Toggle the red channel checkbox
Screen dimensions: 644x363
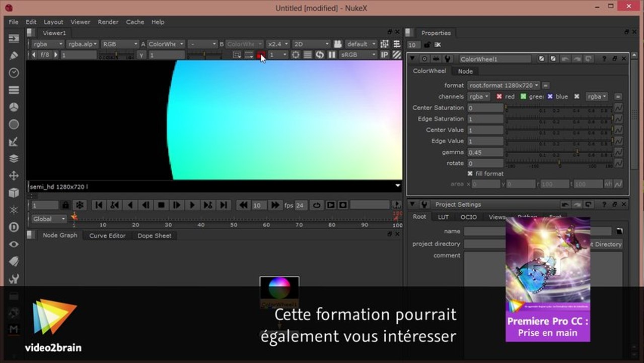pyautogui.click(x=499, y=96)
